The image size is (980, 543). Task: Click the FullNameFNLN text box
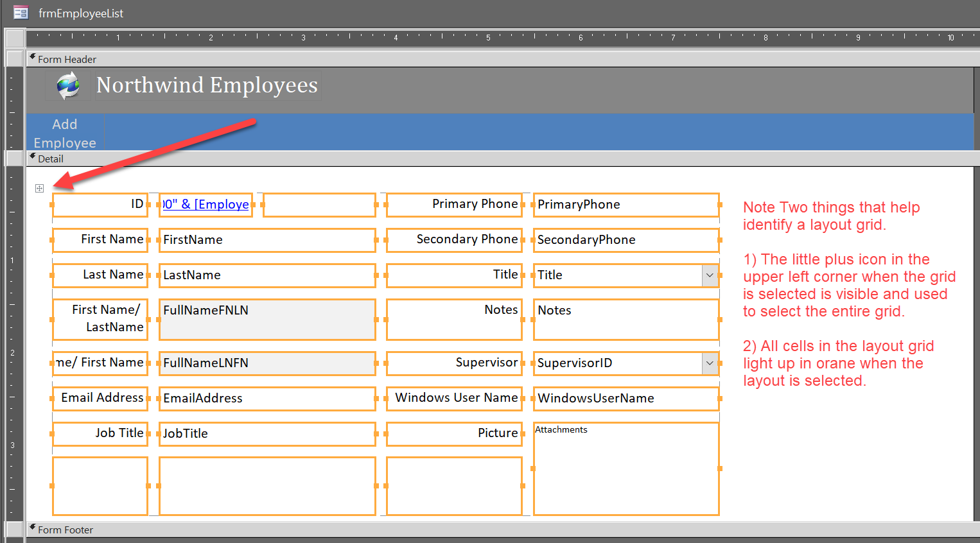(267, 319)
